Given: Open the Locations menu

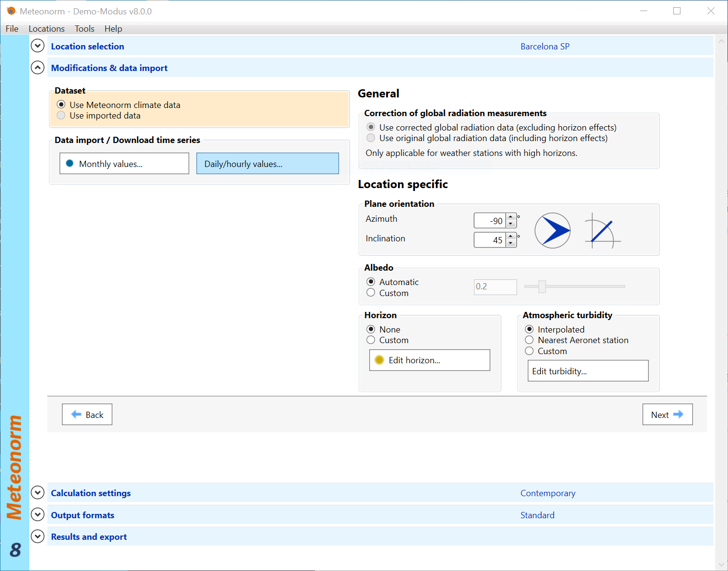Looking at the screenshot, I should click(x=47, y=29).
